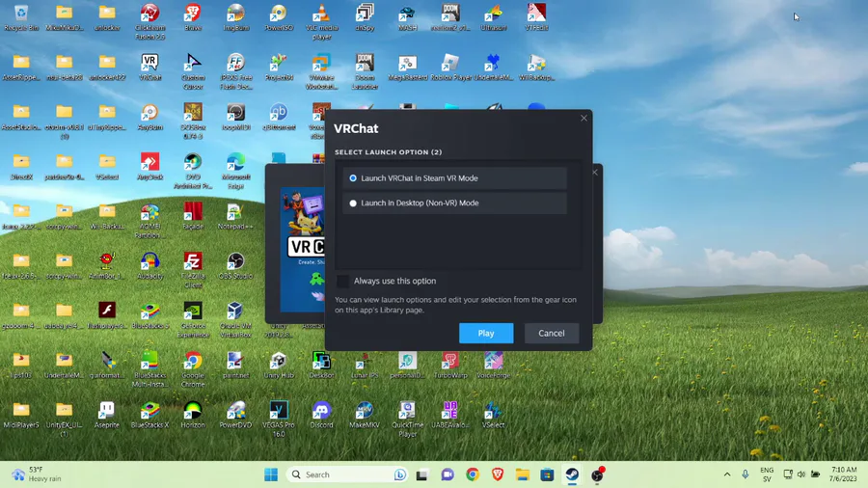Open the Roblox Player desktop icon

(450, 67)
